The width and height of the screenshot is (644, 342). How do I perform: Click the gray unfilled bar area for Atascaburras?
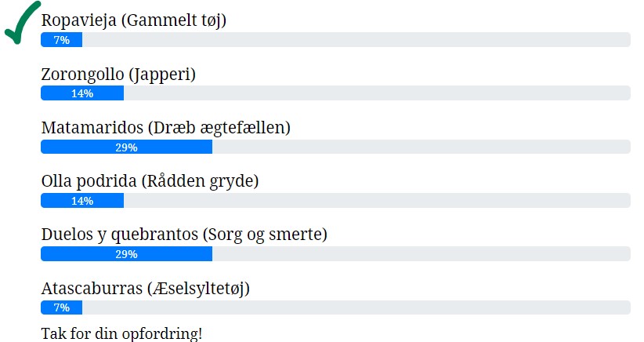pyautogui.click(x=356, y=307)
